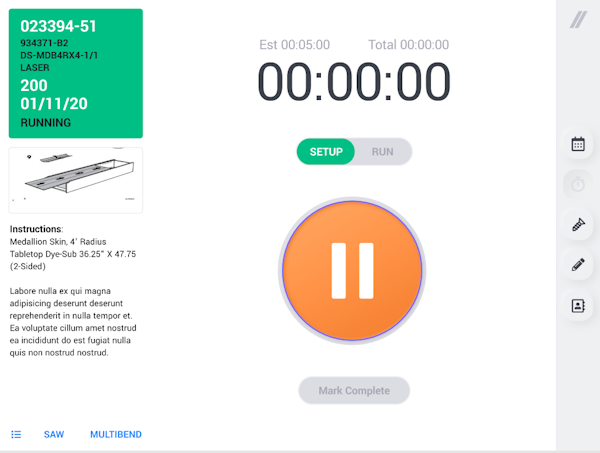Click the pencil edit icon
600x453 pixels.
point(578,265)
